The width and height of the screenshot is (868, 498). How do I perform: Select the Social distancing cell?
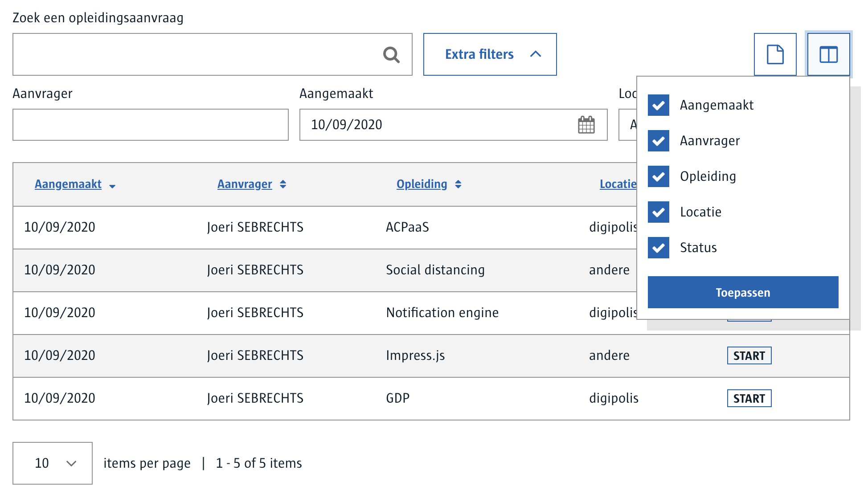tap(435, 270)
